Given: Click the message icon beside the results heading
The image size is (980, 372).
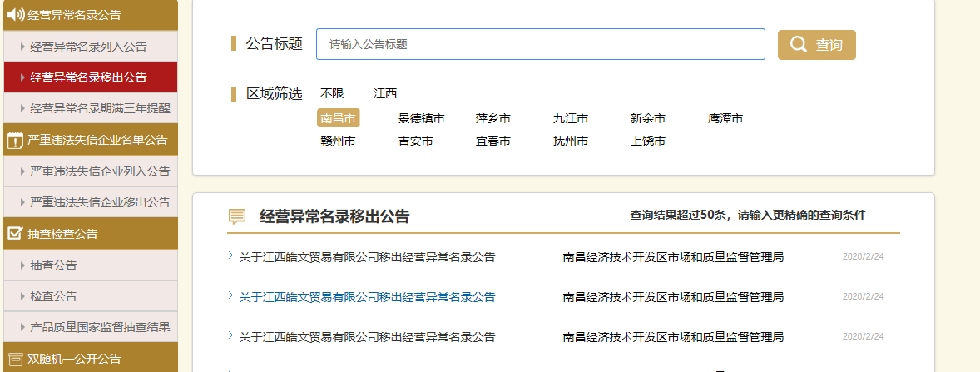Looking at the screenshot, I should (237, 217).
